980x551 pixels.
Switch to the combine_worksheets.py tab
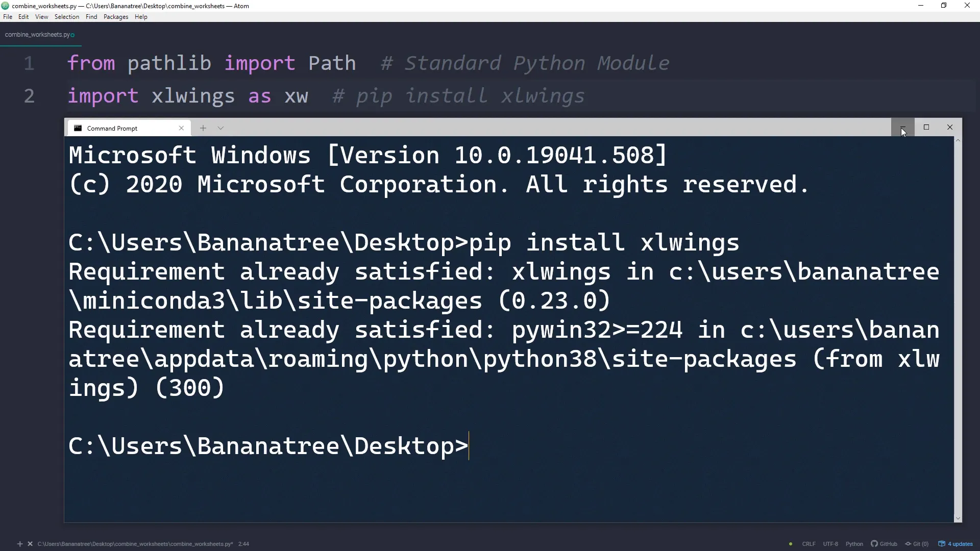37,35
